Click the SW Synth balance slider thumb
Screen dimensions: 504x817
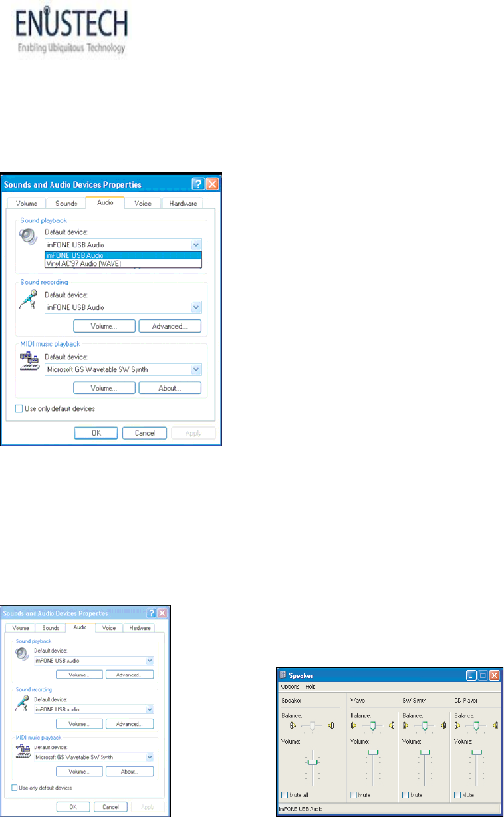click(x=425, y=725)
